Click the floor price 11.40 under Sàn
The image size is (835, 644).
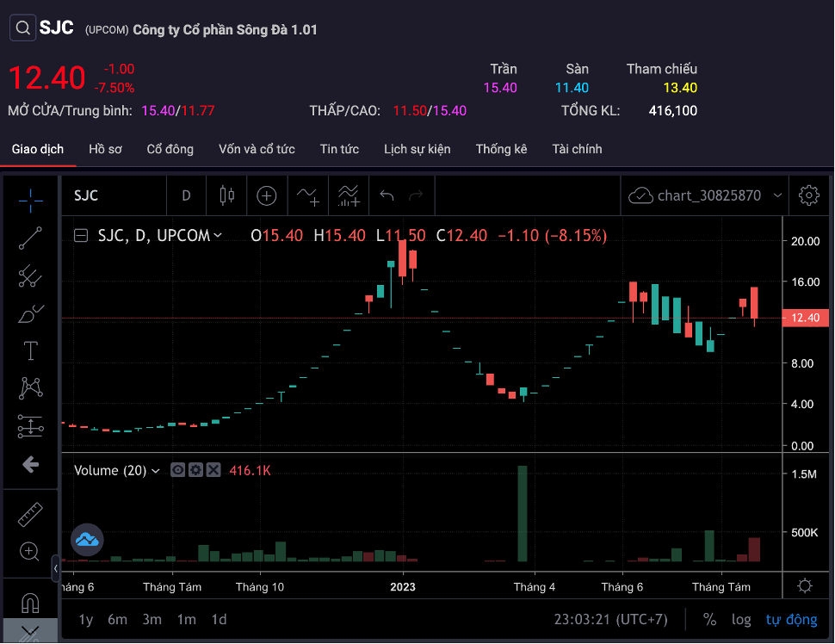pos(572,87)
